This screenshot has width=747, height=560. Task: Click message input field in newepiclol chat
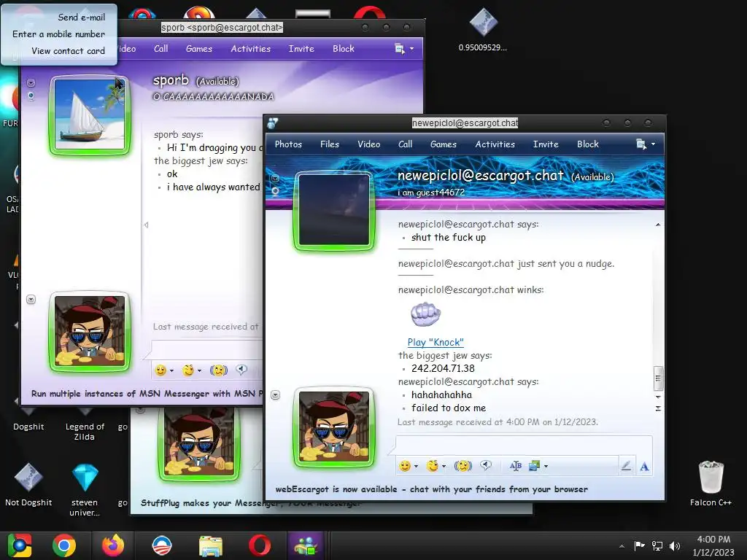(524, 445)
